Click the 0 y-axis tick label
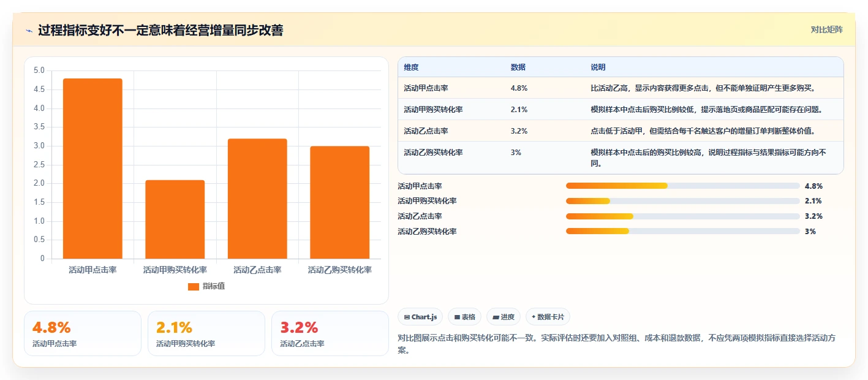 [x=42, y=259]
